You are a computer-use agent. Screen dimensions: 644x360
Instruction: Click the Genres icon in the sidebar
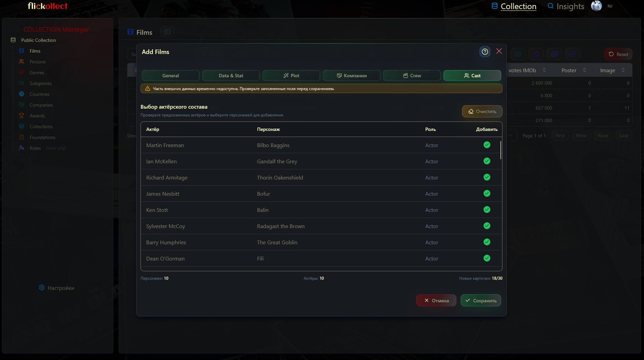pyautogui.click(x=22, y=73)
